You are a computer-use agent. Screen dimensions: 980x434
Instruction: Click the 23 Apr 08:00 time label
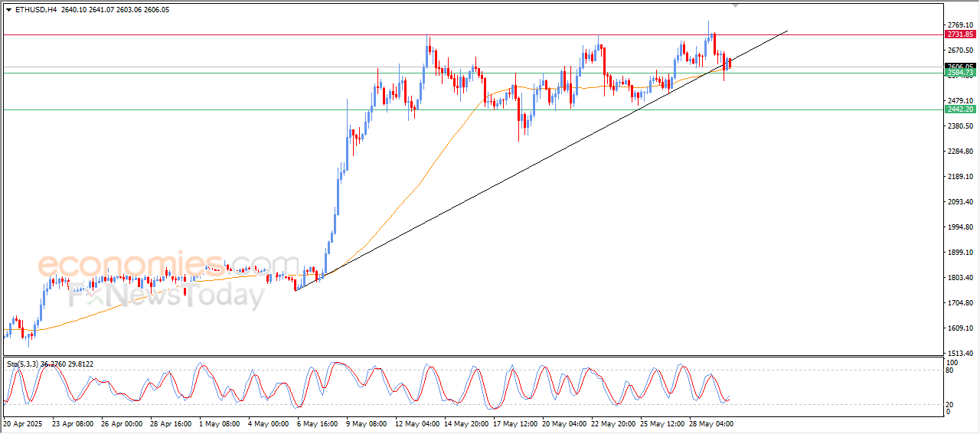[73, 423]
